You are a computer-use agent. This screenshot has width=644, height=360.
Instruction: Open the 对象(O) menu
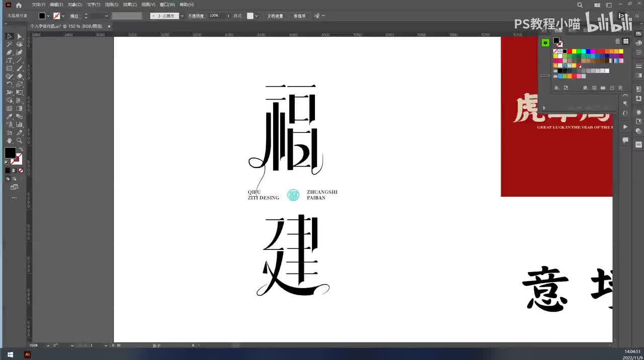[75, 5]
